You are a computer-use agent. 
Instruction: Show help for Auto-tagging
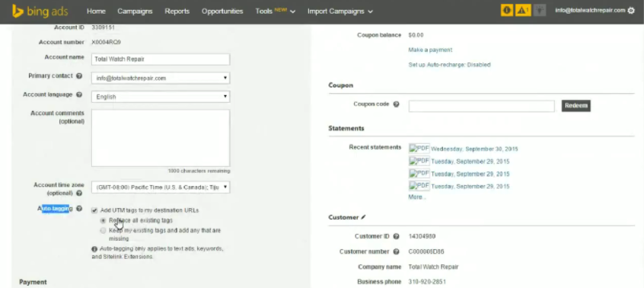click(79, 209)
